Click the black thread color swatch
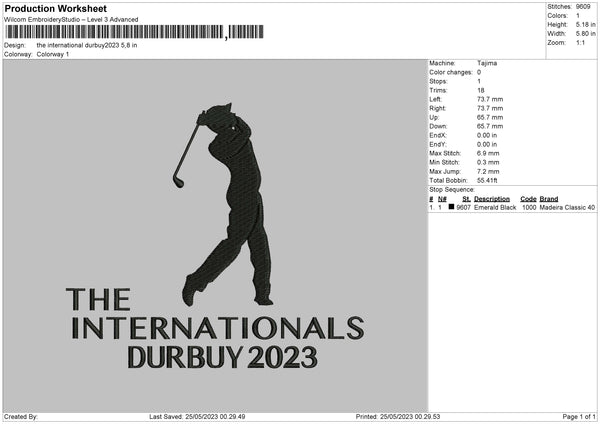600x424 pixels. [x=451, y=207]
